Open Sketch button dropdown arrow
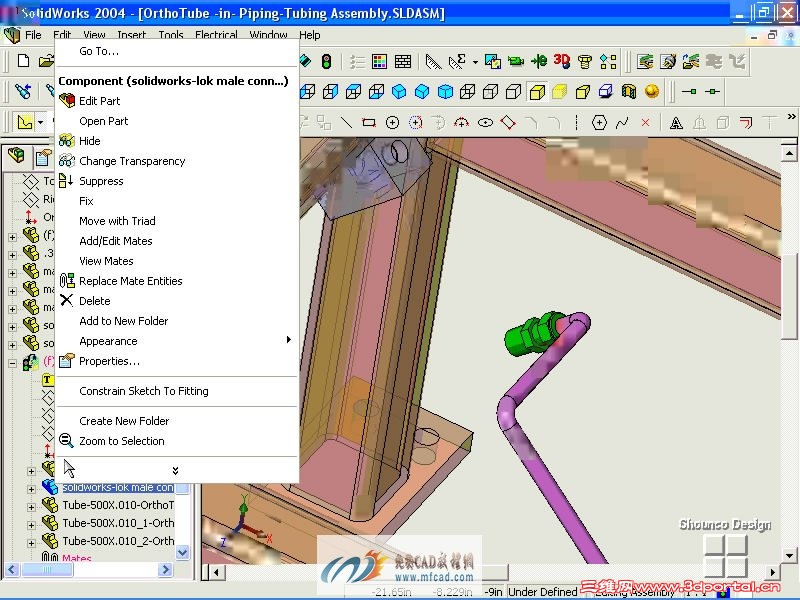Image resolution: width=800 pixels, height=600 pixels. tap(41, 122)
